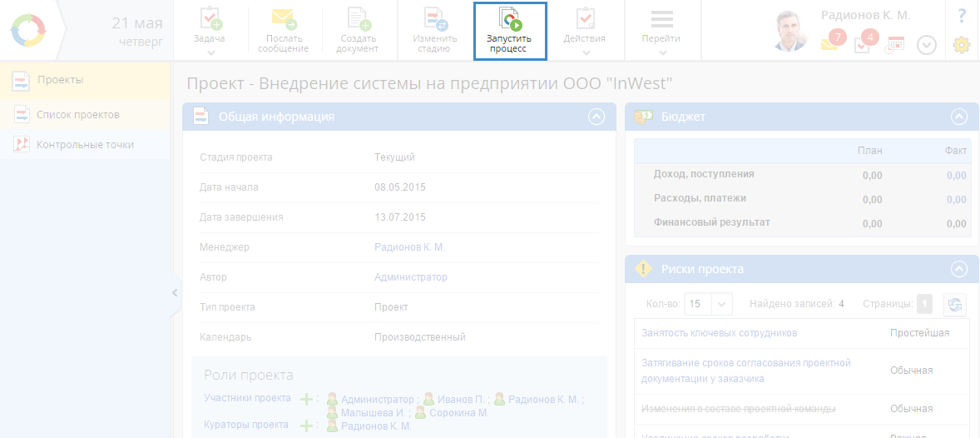The width and height of the screenshot is (980, 438).
Task: Collapse the Риски проекта panel
Action: 959,269
